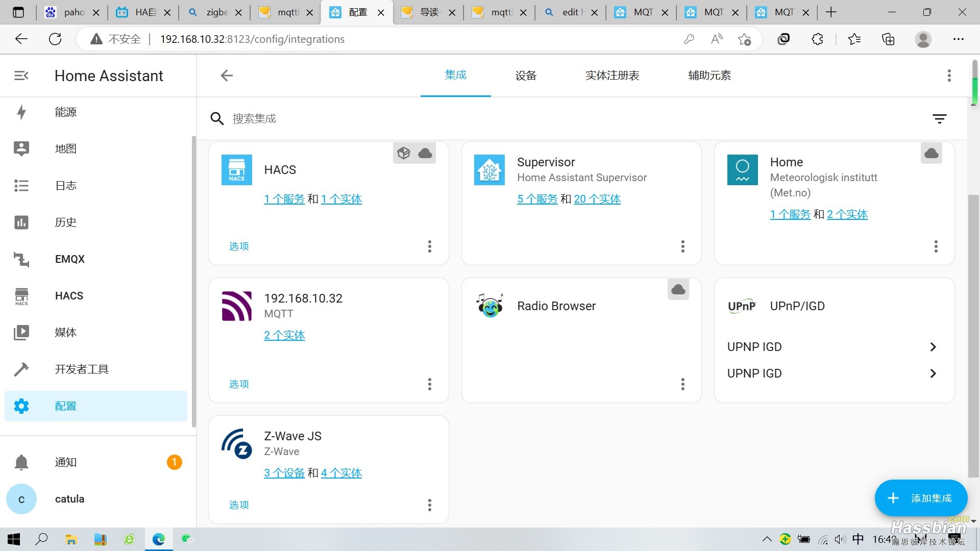
Task: Open Supervisor 20 个实体 link
Action: 597,199
